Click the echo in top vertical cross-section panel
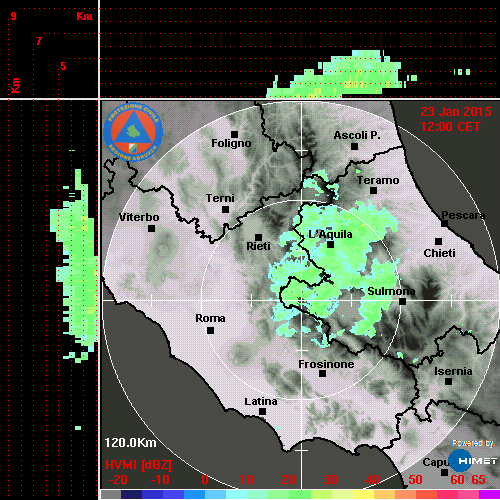 pyautogui.click(x=343, y=75)
